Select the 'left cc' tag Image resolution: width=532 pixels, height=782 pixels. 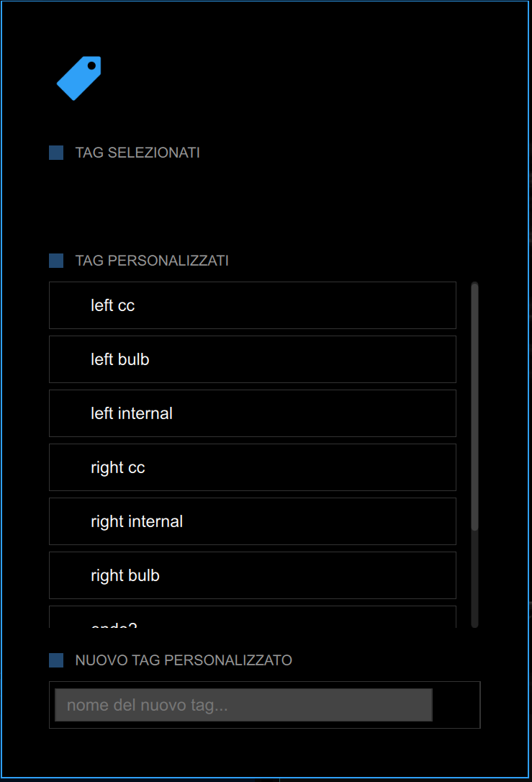click(252, 305)
